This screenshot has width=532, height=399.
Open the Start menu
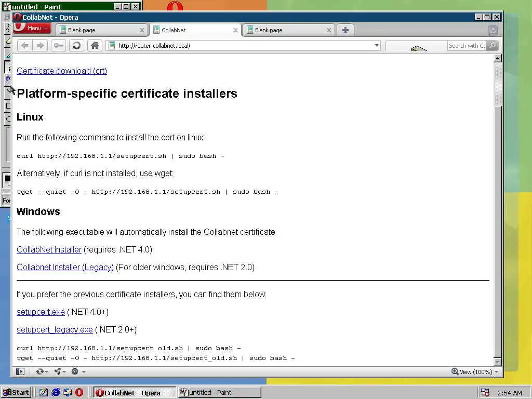pyautogui.click(x=16, y=393)
